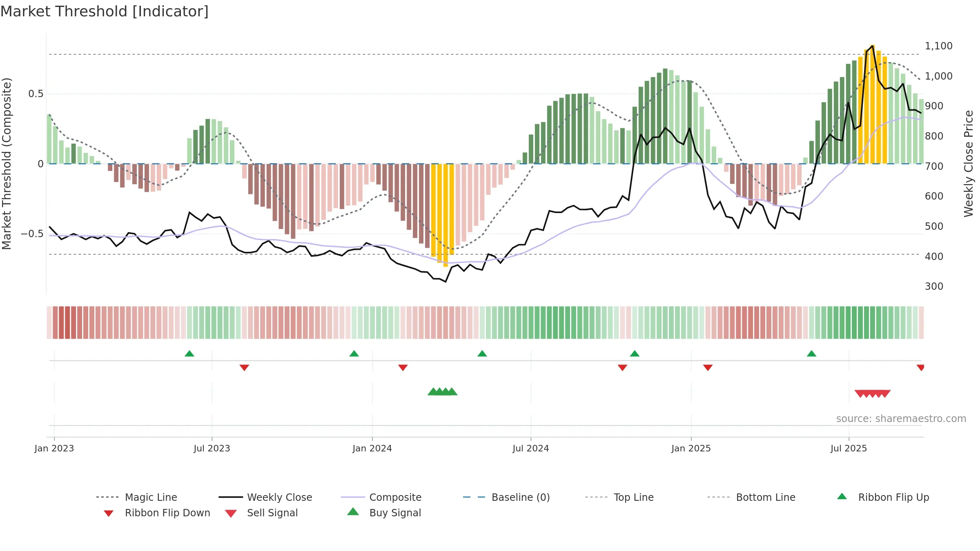Click the Ribbon Flip Up marker before Jul 2023

coord(189,353)
